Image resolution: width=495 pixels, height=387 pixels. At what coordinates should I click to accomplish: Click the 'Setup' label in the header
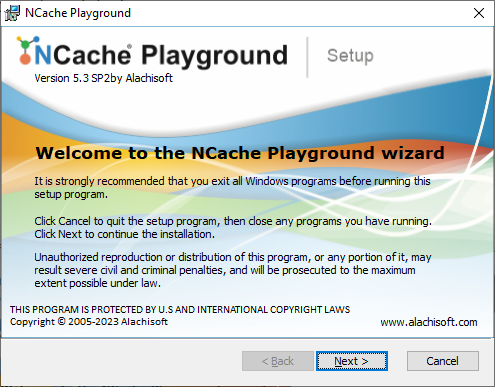(350, 56)
